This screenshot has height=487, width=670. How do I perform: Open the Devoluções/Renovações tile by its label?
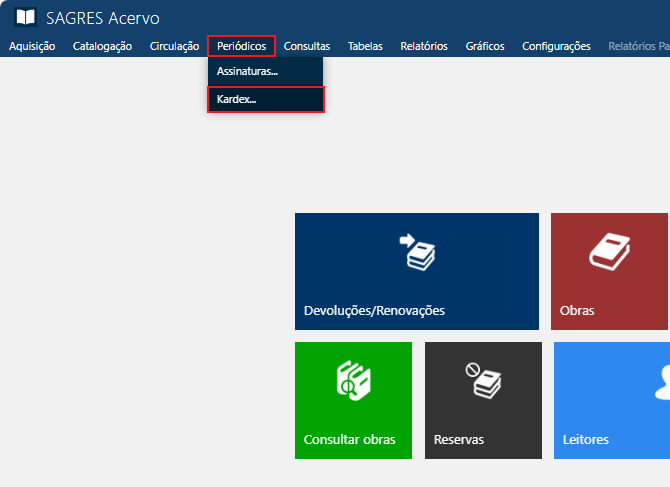point(374,310)
